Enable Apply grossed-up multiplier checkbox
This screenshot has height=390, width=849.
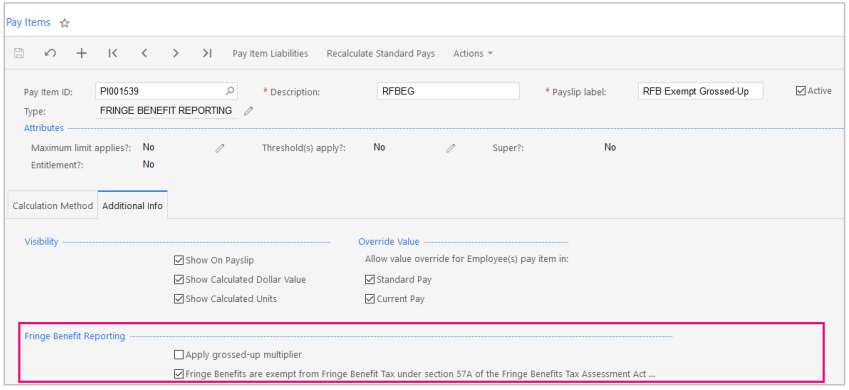(x=179, y=355)
